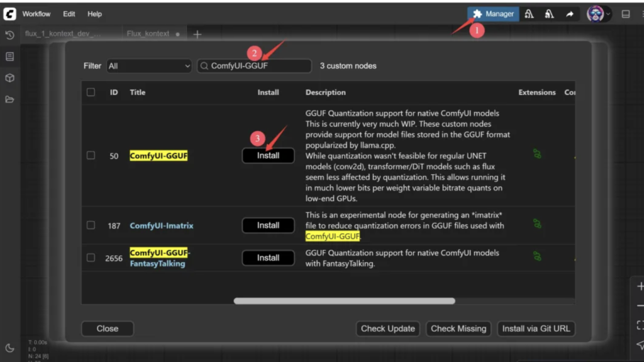Screen dimensions: 644x362
Task: Open the user avatar profile
Action: tap(595, 14)
